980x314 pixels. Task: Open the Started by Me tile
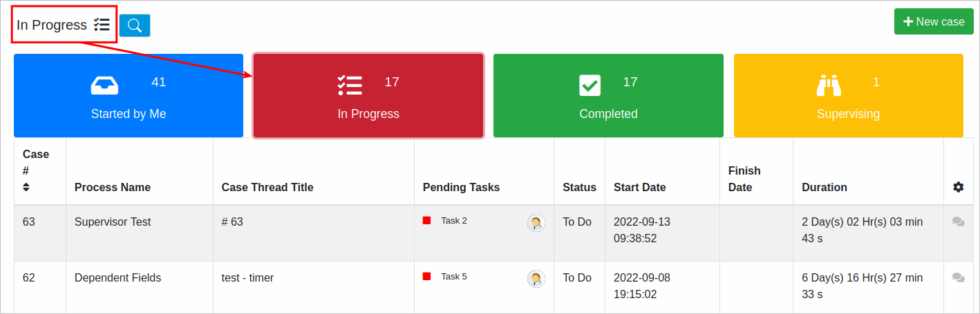[x=129, y=96]
